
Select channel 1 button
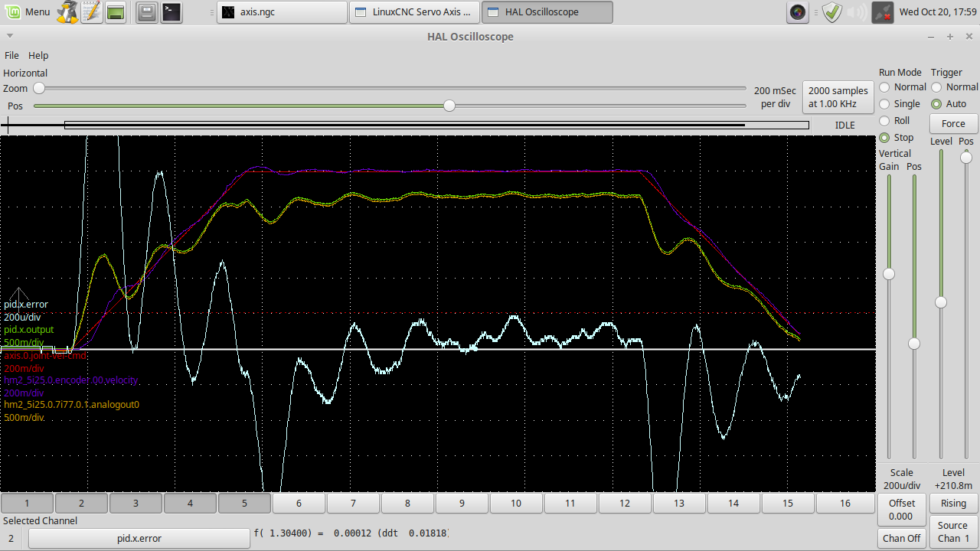tap(27, 503)
